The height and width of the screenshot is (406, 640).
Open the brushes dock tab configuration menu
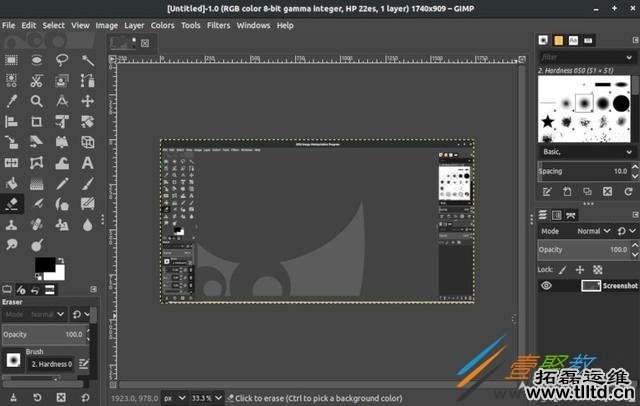(636, 40)
